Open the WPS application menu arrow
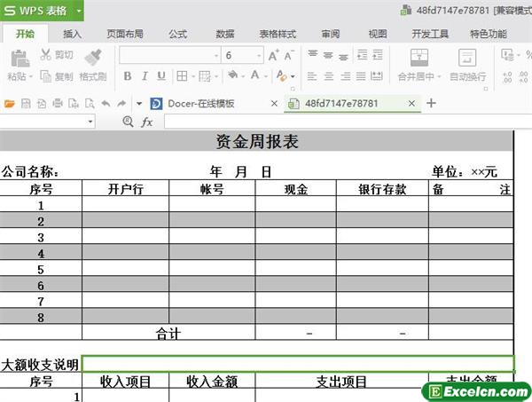532x402 pixels. [x=79, y=11]
